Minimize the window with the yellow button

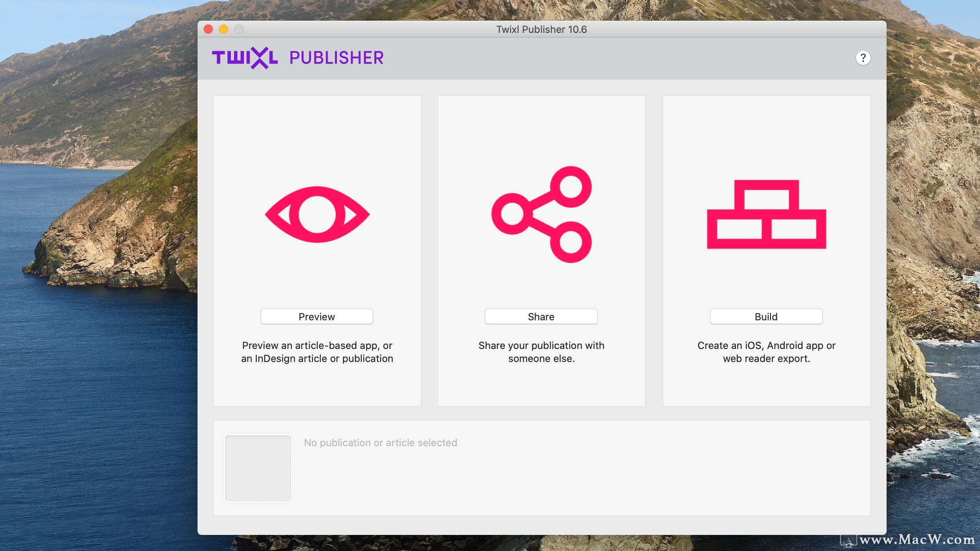coord(224,29)
